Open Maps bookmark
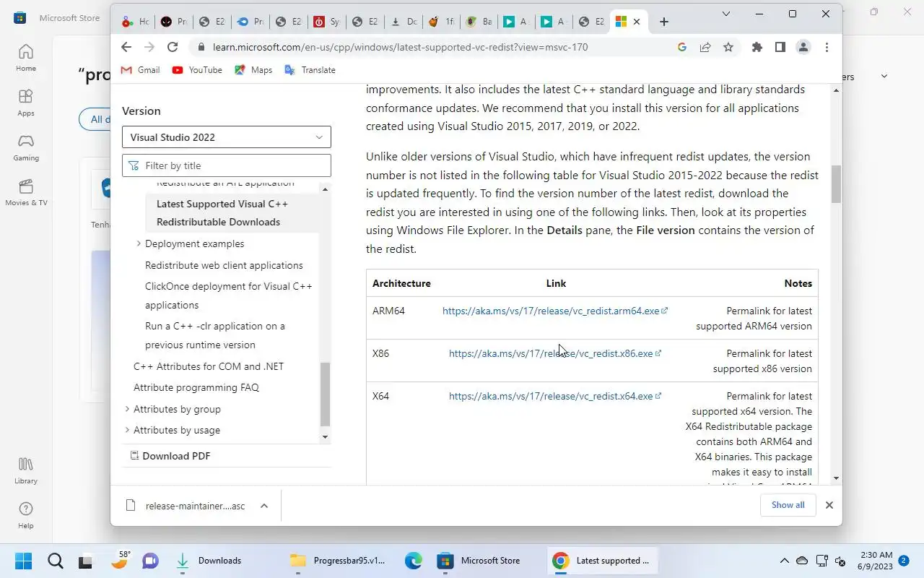This screenshot has width=924, height=578. [x=253, y=70]
